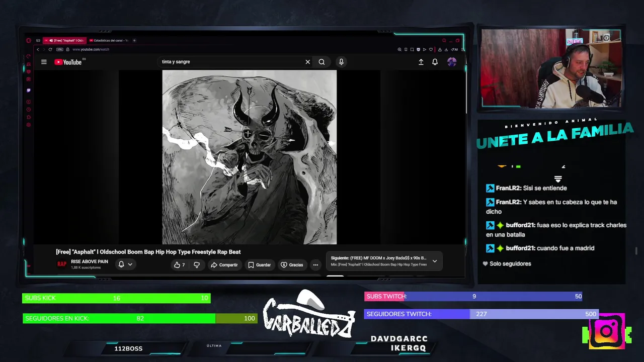644x362 pixels.
Task: Click the Guardar save button
Action: pyautogui.click(x=260, y=265)
